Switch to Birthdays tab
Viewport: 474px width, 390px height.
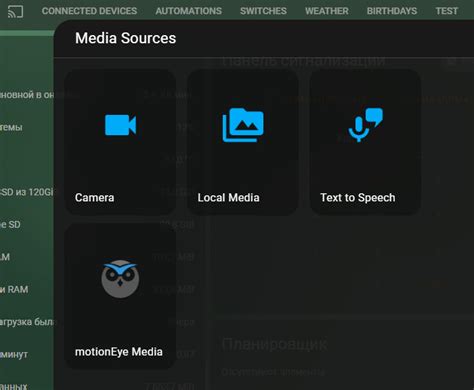(392, 11)
